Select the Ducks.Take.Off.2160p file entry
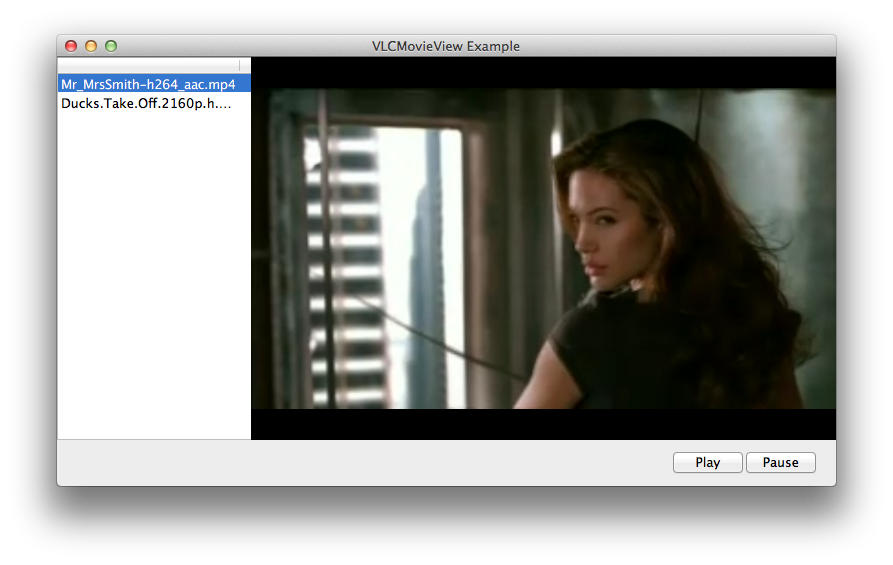893x565 pixels. click(x=146, y=102)
